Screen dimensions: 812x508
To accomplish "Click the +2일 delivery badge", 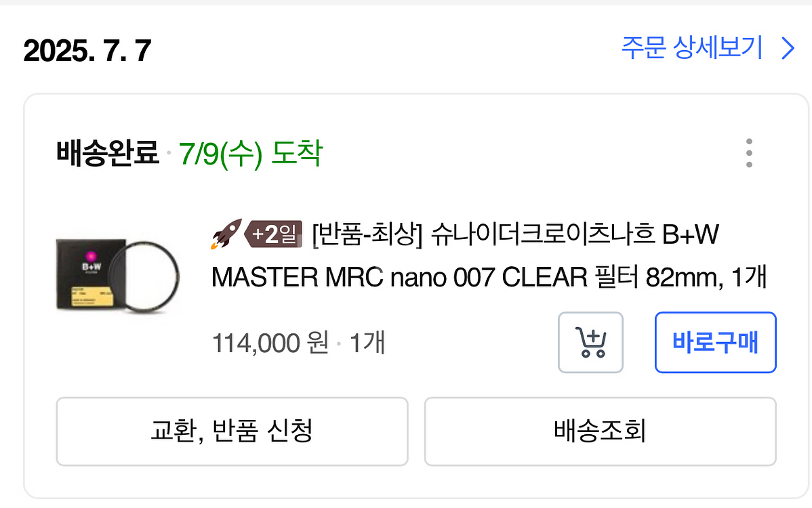I will [x=274, y=234].
